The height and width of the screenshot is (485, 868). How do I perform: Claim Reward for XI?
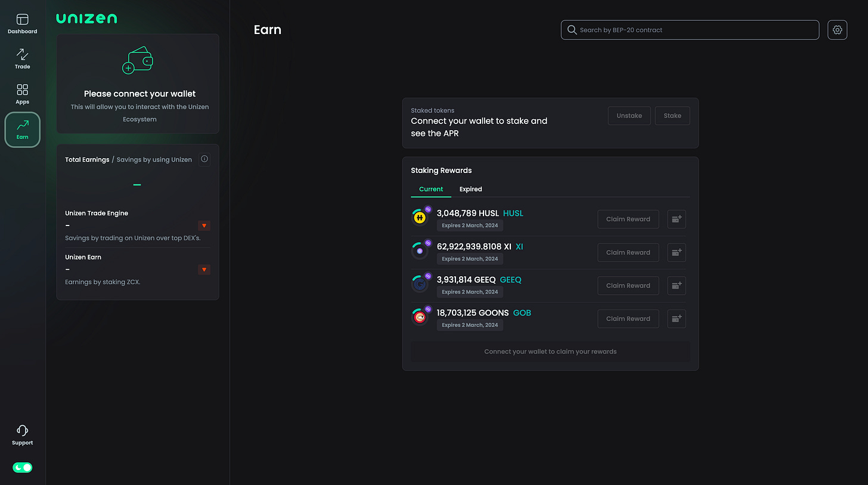click(x=628, y=252)
